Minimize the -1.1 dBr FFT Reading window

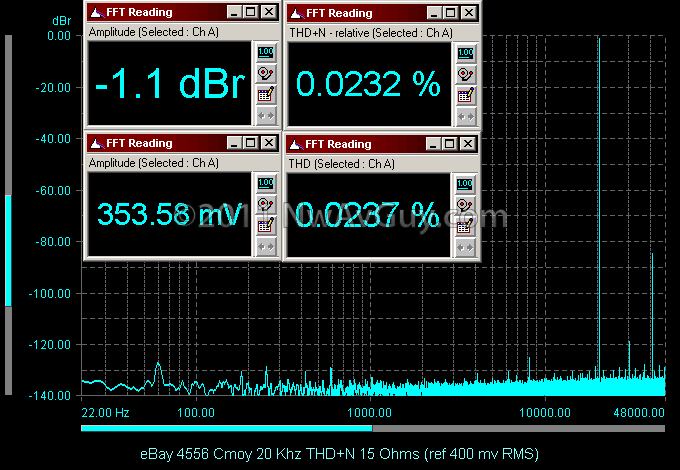[234, 12]
